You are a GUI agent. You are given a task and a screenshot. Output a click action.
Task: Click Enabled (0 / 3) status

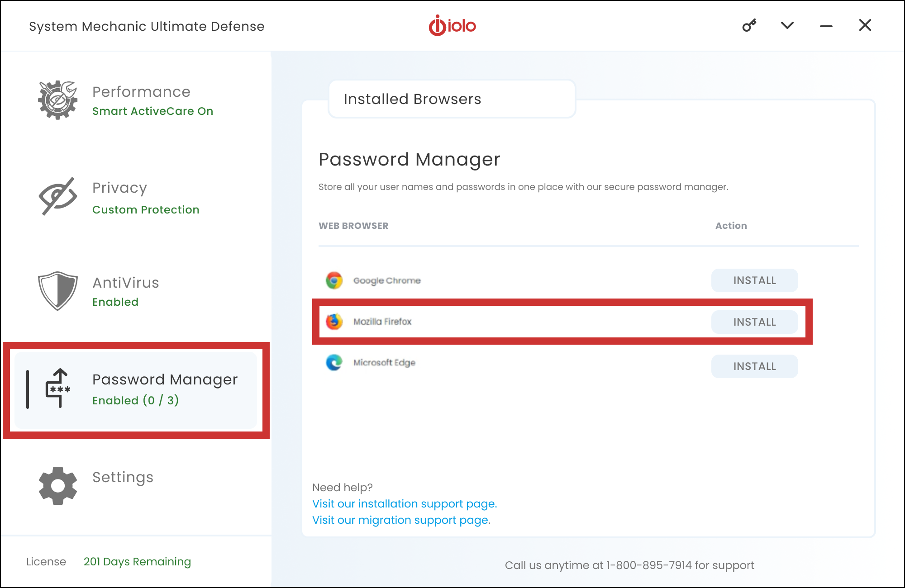click(135, 400)
